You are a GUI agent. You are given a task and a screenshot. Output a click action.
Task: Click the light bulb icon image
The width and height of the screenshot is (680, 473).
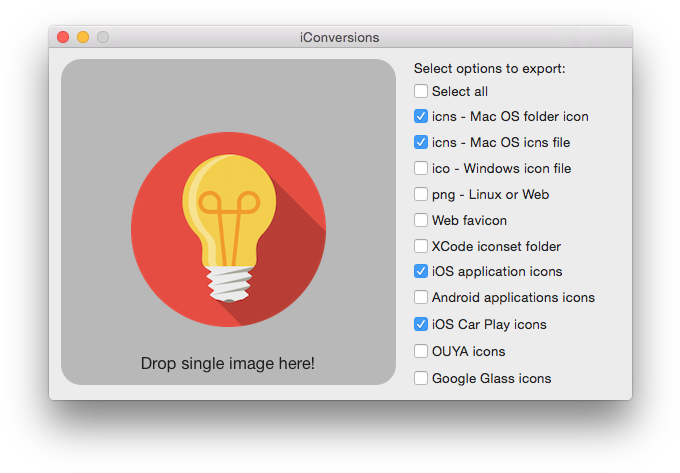tap(229, 229)
